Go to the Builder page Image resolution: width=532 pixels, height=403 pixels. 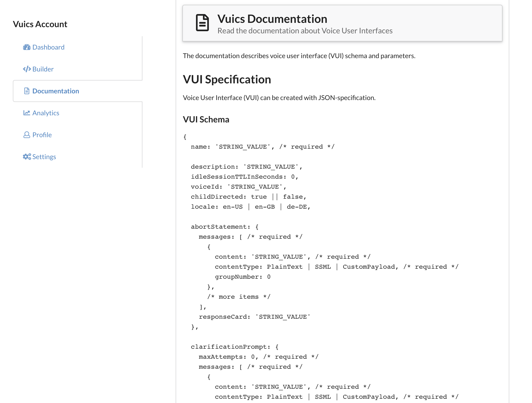click(x=43, y=69)
